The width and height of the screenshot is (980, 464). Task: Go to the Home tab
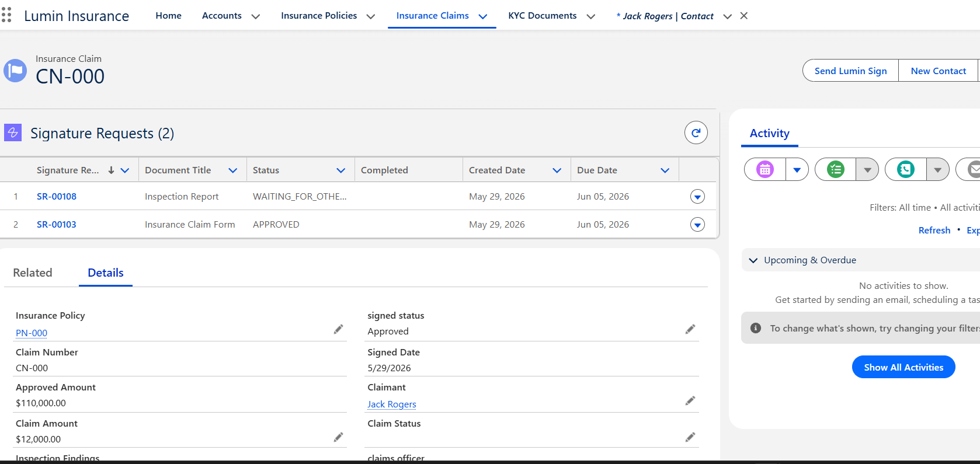click(x=168, y=16)
